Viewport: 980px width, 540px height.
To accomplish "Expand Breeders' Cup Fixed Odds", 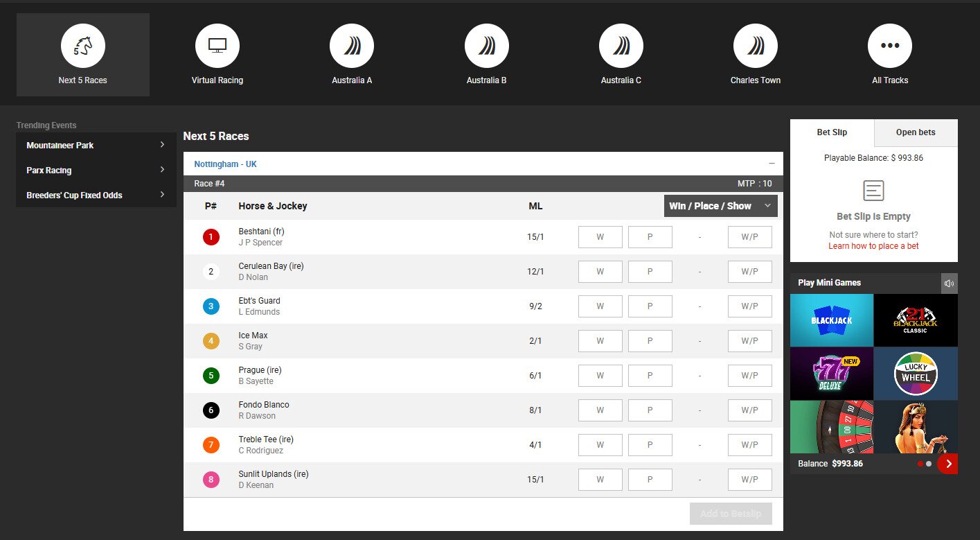I will pos(95,195).
